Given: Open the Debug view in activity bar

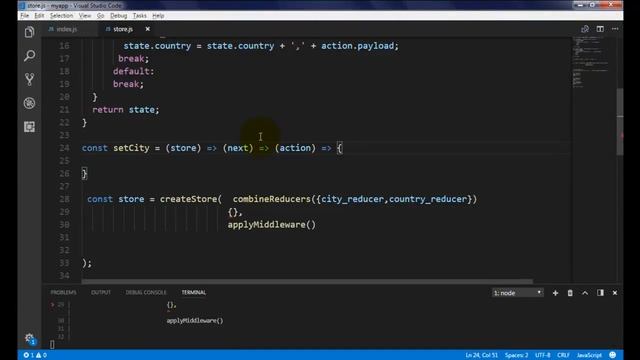Looking at the screenshot, I should tap(29, 103).
